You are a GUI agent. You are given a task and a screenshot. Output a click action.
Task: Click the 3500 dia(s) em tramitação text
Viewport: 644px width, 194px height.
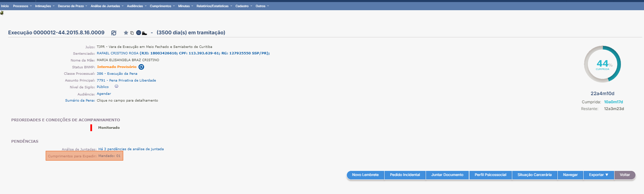[191, 33]
